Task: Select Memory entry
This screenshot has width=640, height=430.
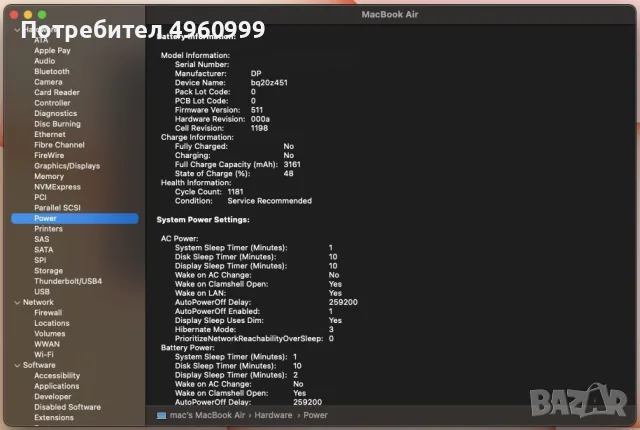Action: point(49,176)
